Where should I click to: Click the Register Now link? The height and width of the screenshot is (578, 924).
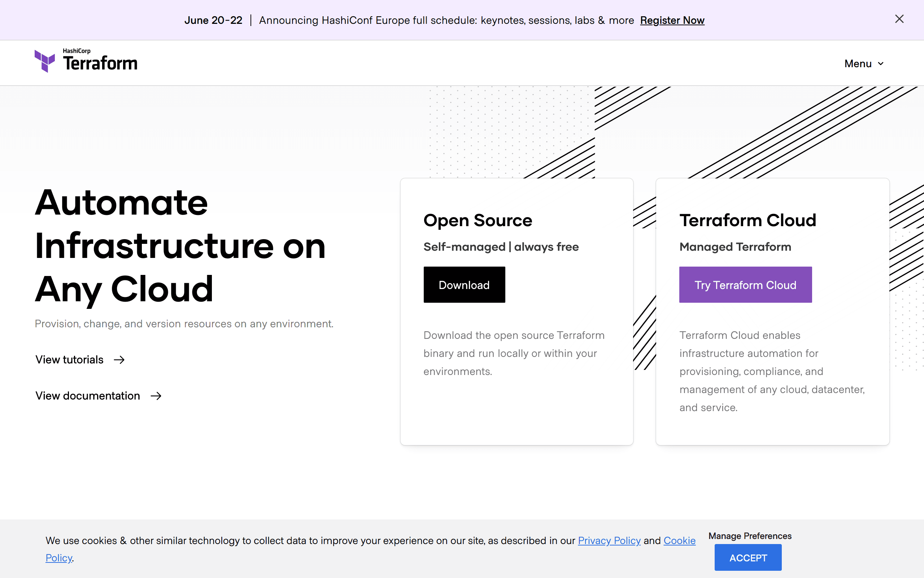click(x=672, y=20)
